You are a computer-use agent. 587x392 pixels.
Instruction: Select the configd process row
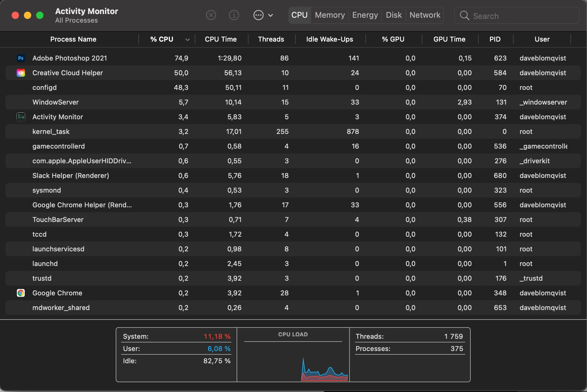coord(293,87)
